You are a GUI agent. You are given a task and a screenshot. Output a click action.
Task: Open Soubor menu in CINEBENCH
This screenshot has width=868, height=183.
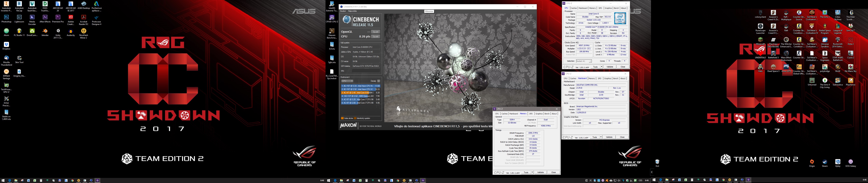point(343,11)
